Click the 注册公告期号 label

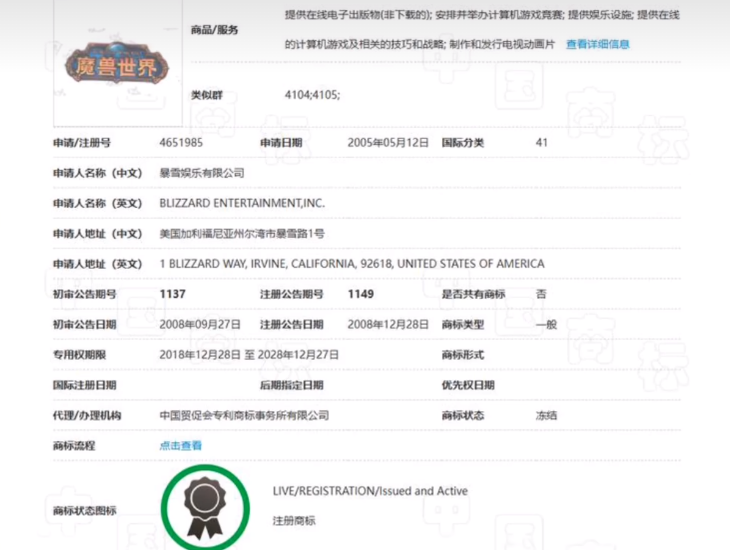click(x=291, y=294)
